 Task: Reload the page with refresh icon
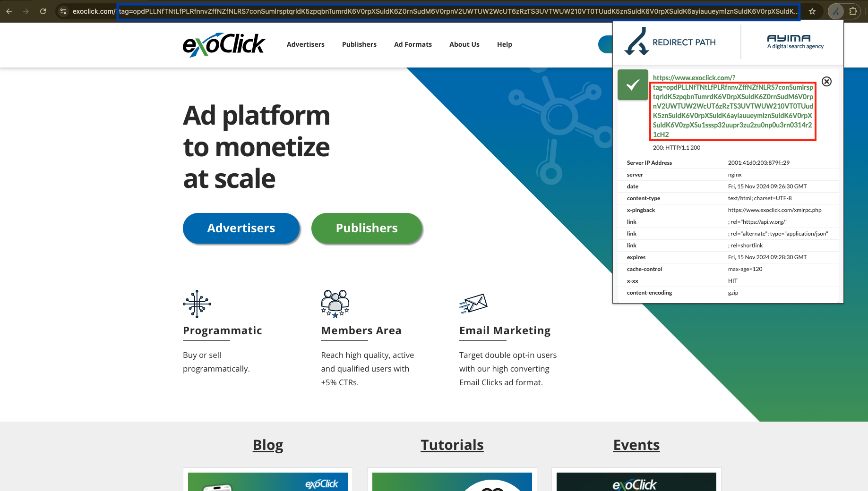[43, 11]
